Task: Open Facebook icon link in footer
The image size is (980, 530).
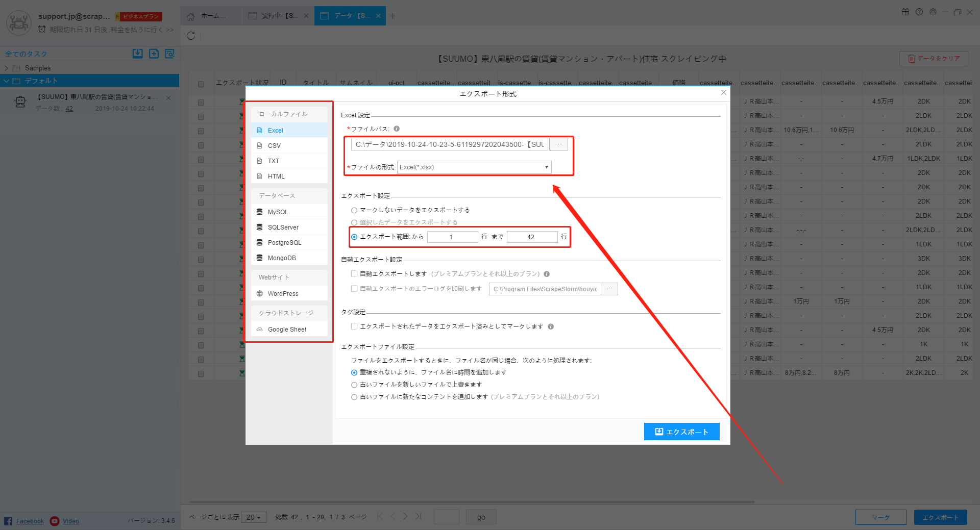Action: (8, 521)
